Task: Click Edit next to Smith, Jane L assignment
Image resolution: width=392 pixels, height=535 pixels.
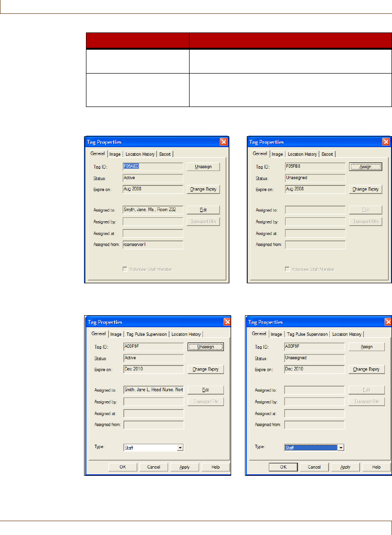Action: pos(206,390)
